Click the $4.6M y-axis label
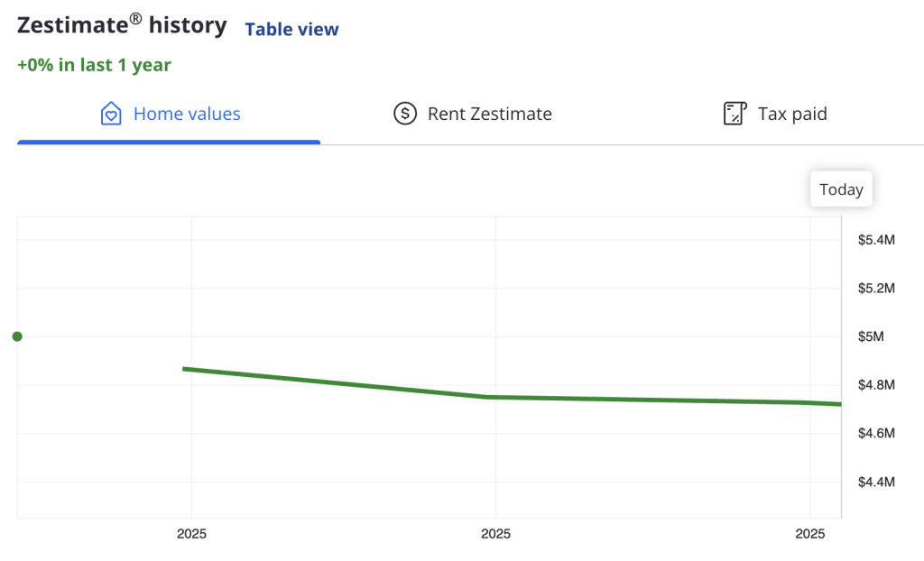This screenshot has width=924, height=561. pos(876,434)
